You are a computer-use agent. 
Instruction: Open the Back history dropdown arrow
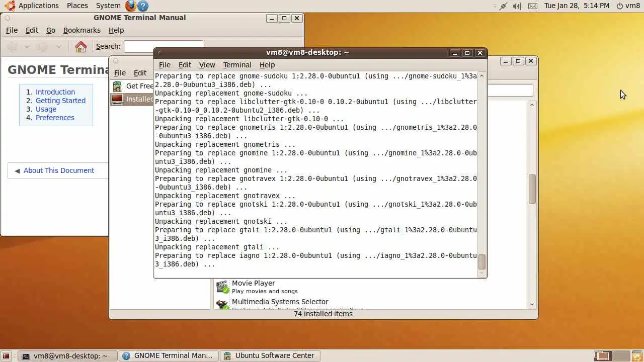[27, 47]
